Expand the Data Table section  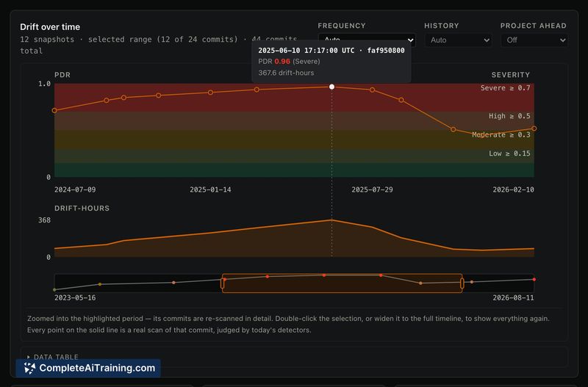click(x=53, y=357)
